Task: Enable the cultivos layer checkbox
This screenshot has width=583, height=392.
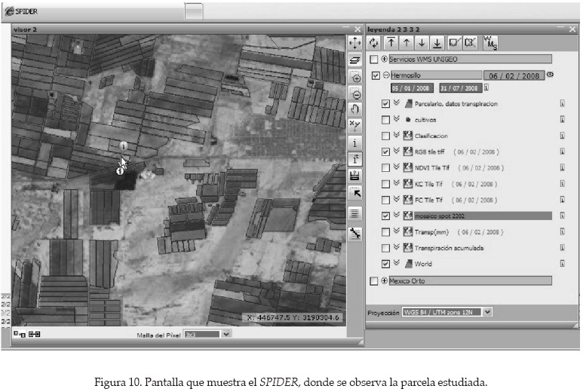Action: (x=386, y=119)
